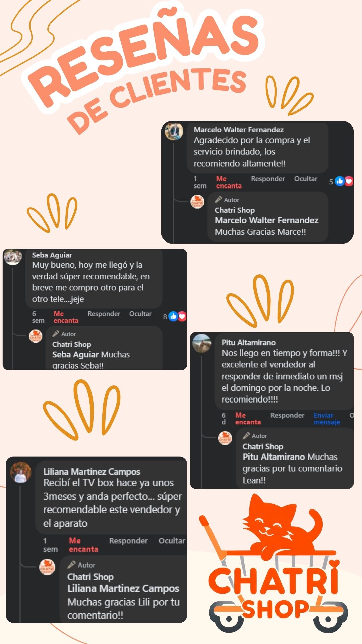Toggle 'Me encanta' on Seba Aguiar's comment
The width and height of the screenshot is (362, 644).
click(x=66, y=317)
